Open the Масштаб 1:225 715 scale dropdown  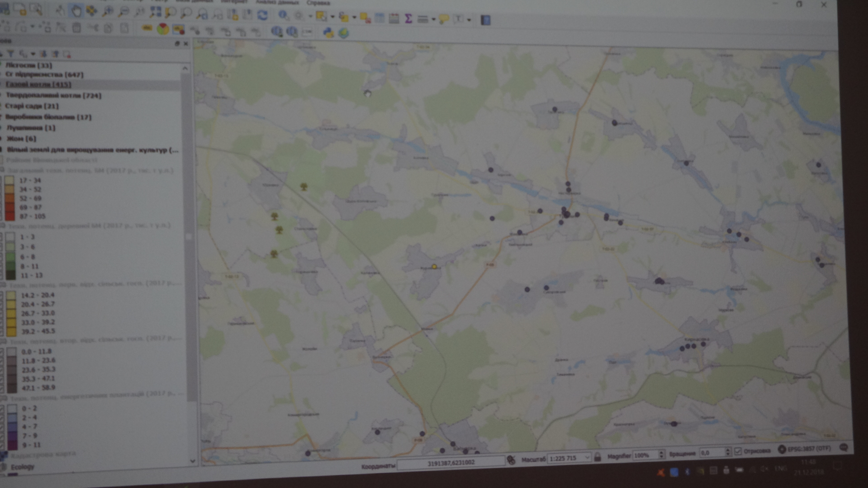(x=587, y=457)
